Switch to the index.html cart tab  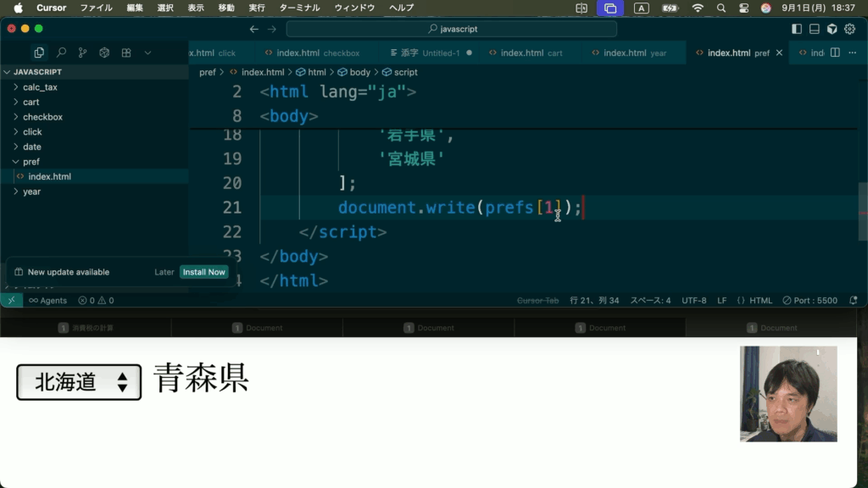tap(531, 53)
